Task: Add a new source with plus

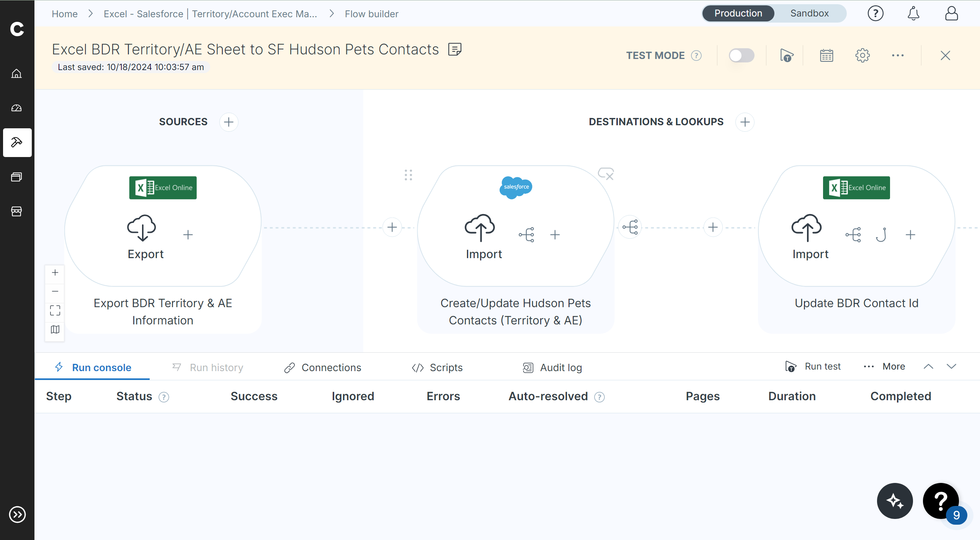Action: (229, 122)
